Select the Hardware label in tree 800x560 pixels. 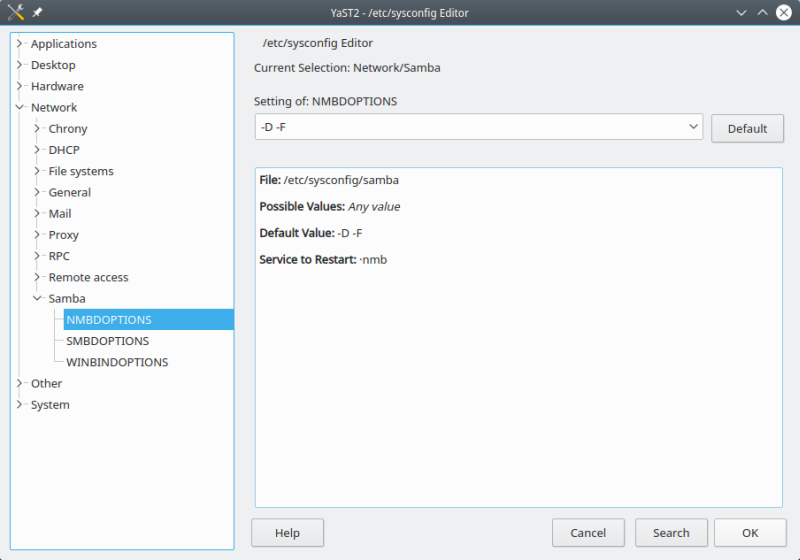(57, 86)
